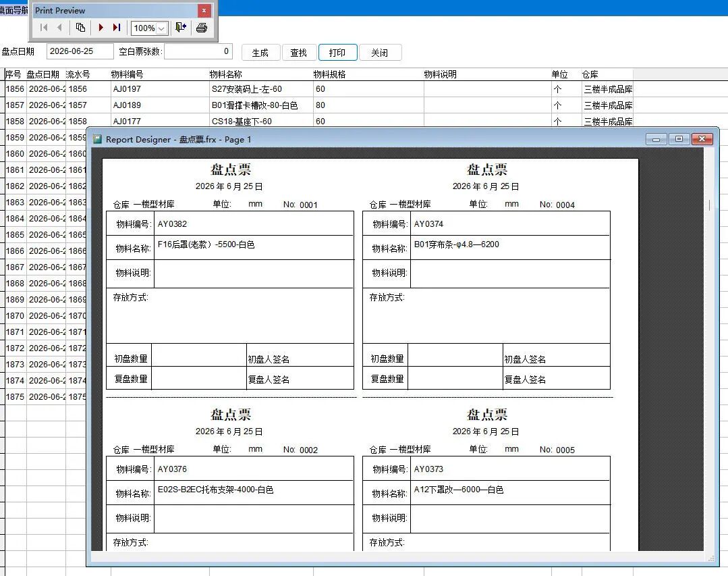Screen dimensions: 728x576
Task: Click AY0373 on ticket No 0005
Action: pyautogui.click(x=428, y=469)
